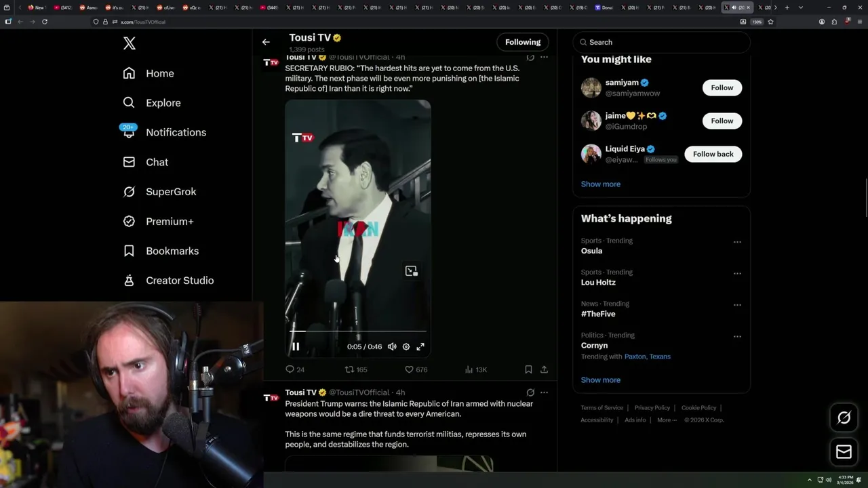Open Grok icon on Trump warns post
This screenshot has height=488, width=868.
[x=530, y=392]
